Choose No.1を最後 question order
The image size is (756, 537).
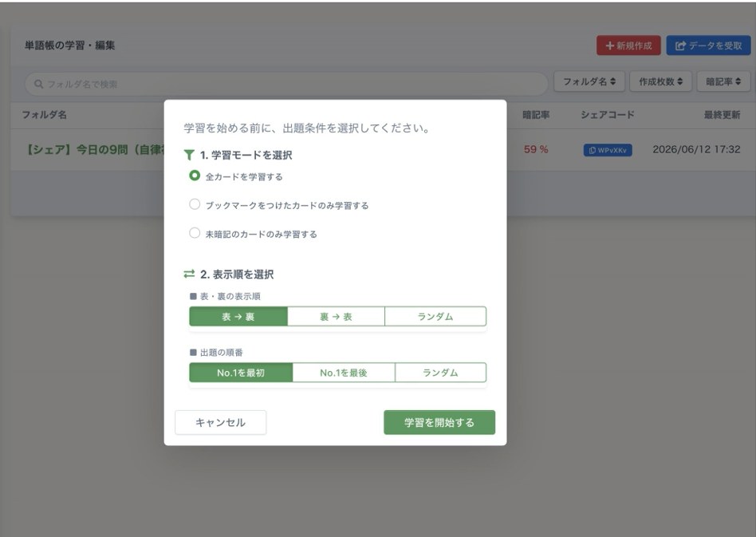pyautogui.click(x=343, y=373)
